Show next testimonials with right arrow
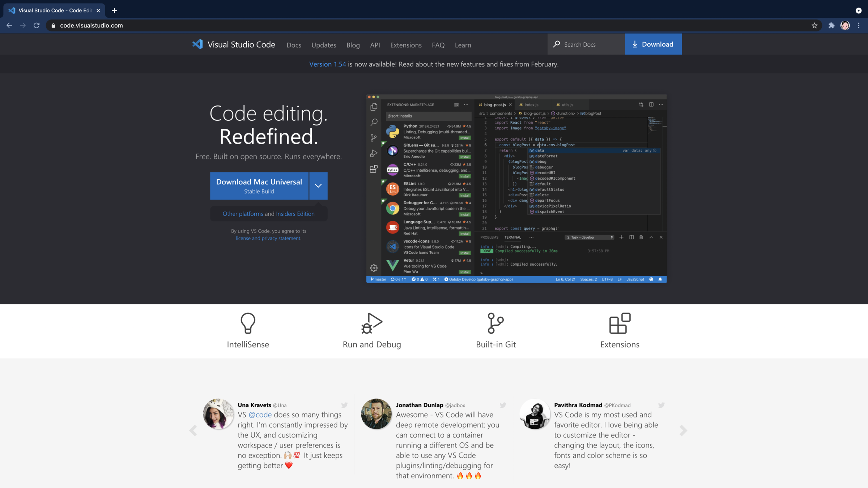This screenshot has width=868, height=488. (683, 431)
